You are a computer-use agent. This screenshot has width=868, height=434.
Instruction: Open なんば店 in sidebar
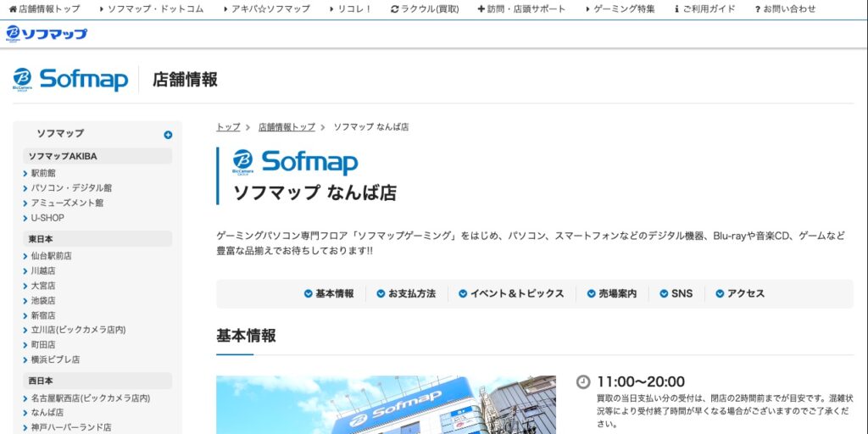[x=47, y=413]
